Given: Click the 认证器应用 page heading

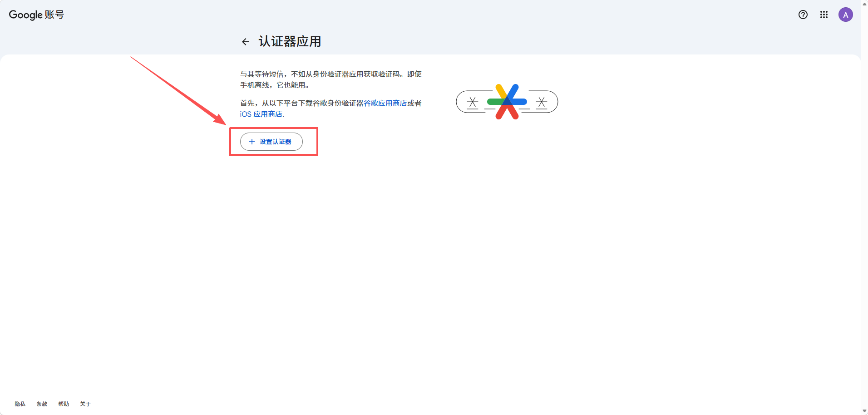Looking at the screenshot, I should [x=290, y=41].
